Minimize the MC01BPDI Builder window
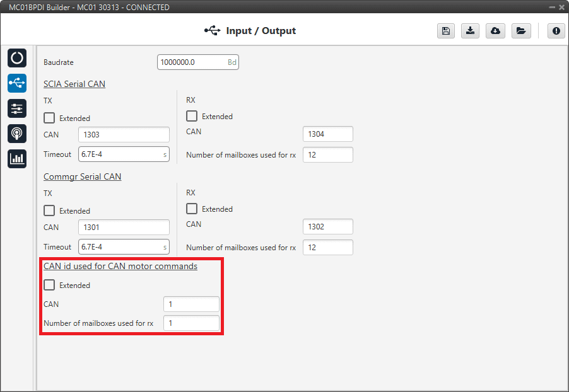Image resolution: width=569 pixels, height=392 pixels. click(x=552, y=8)
